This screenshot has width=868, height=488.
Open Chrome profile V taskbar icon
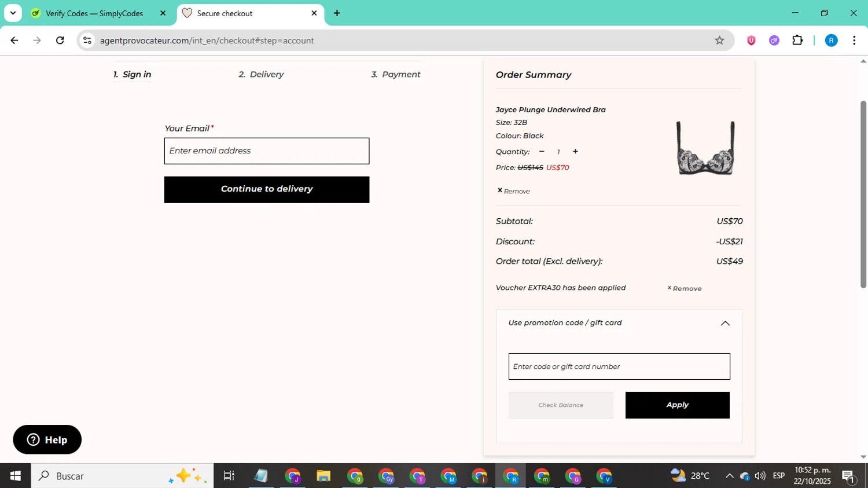pos(605,476)
